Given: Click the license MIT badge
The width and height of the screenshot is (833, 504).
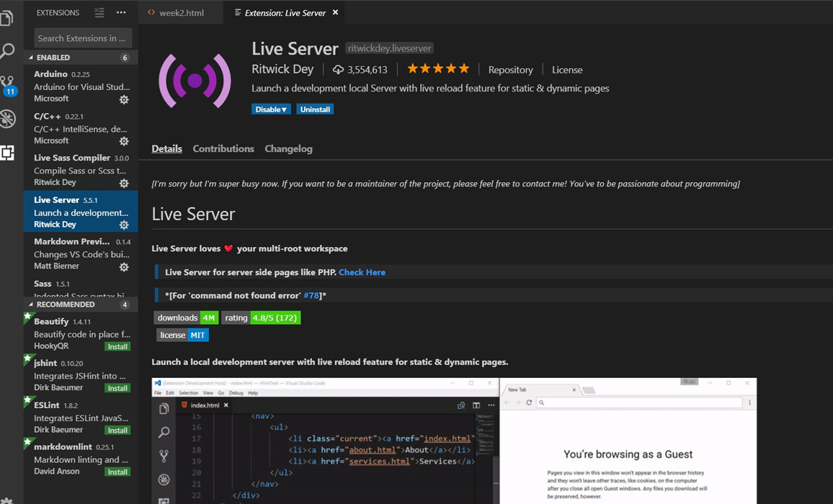Looking at the screenshot, I should (182, 335).
